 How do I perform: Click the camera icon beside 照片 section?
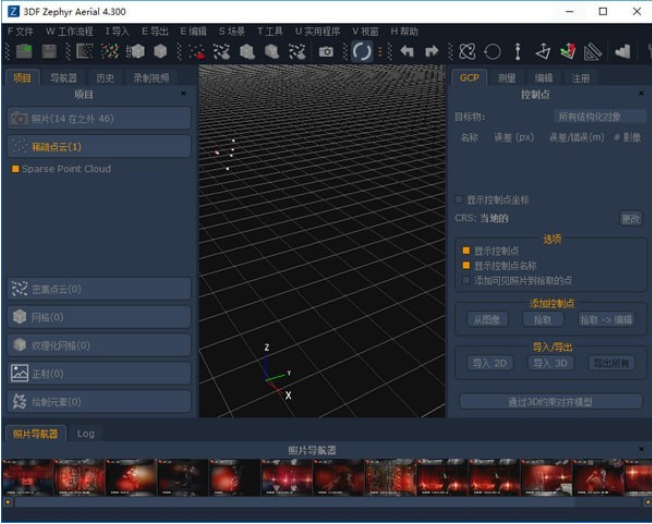[20, 118]
